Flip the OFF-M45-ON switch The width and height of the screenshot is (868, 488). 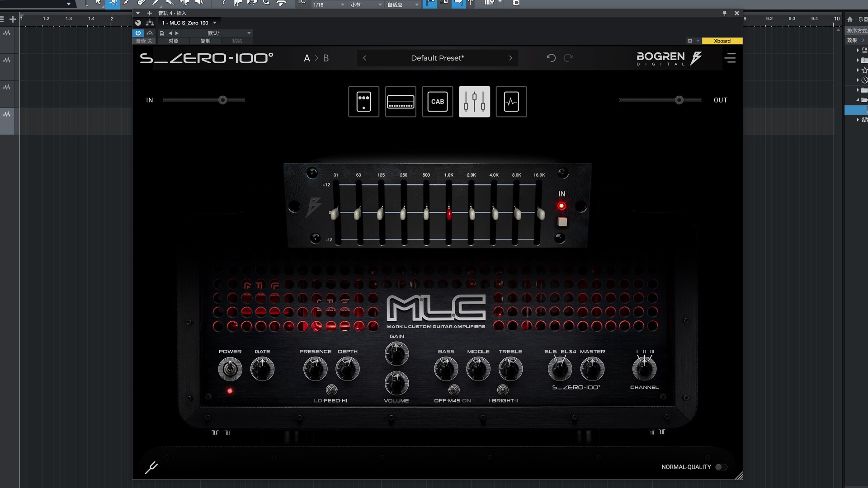coord(453,389)
